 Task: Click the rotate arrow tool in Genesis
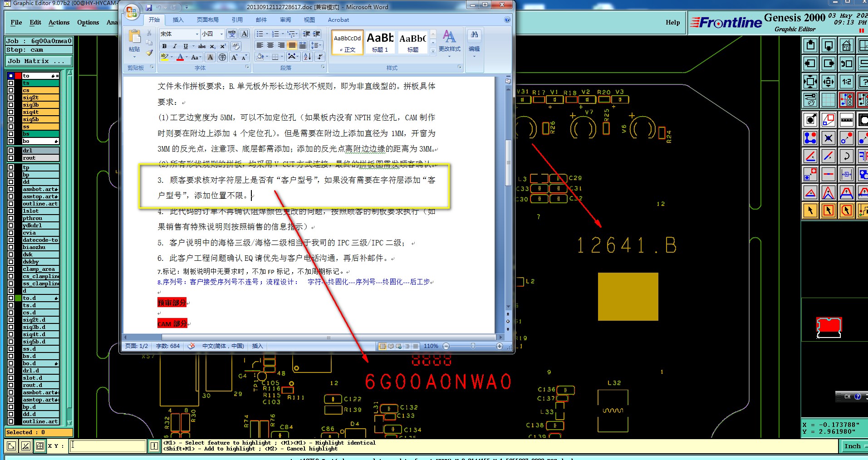tap(846, 157)
